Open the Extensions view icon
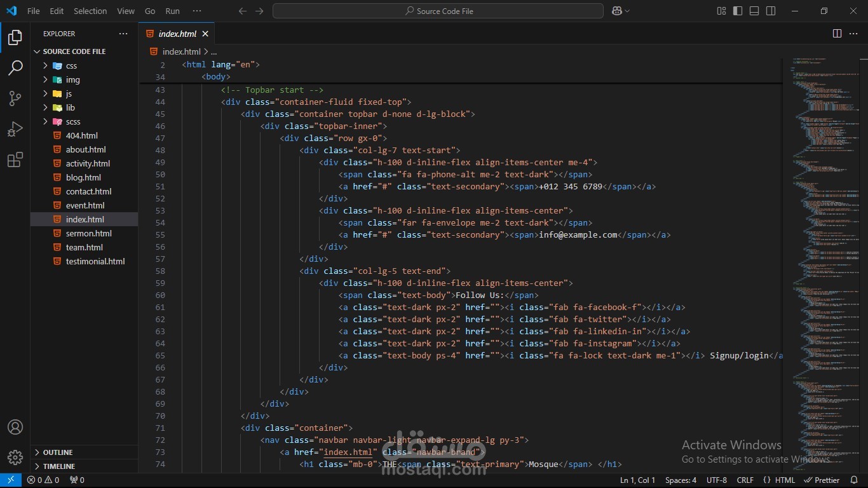This screenshot has width=868, height=488. [x=15, y=159]
